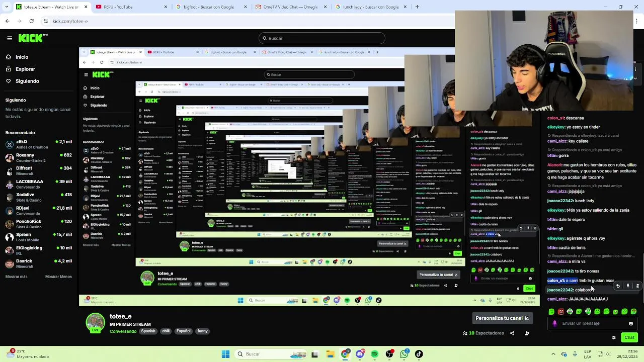Expand hidden system tray icons chevron
644x362 pixels.
tap(553, 354)
